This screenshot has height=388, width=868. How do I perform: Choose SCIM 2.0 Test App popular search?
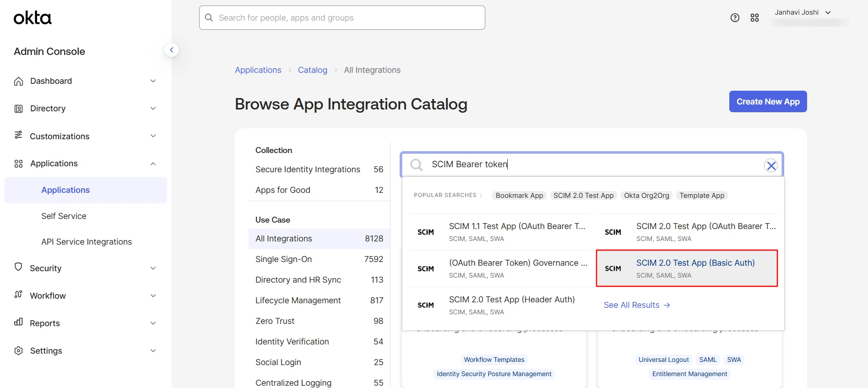(584, 196)
